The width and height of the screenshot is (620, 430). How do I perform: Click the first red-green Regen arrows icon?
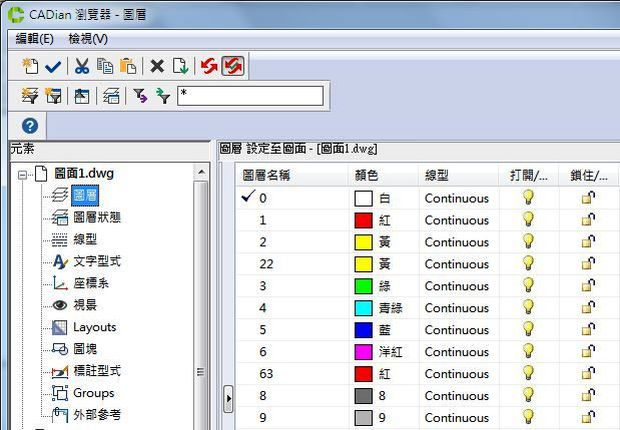coord(209,66)
